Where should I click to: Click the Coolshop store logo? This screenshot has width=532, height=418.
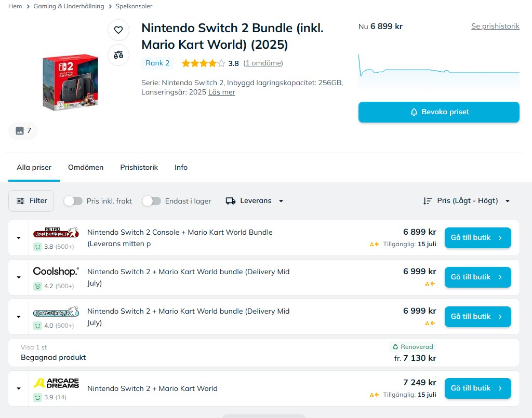point(56,272)
